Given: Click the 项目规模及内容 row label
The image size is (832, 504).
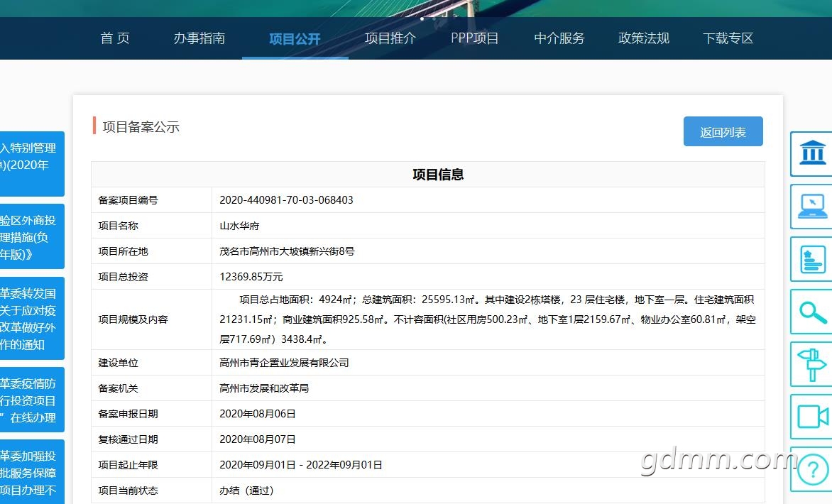Looking at the screenshot, I should 133,319.
